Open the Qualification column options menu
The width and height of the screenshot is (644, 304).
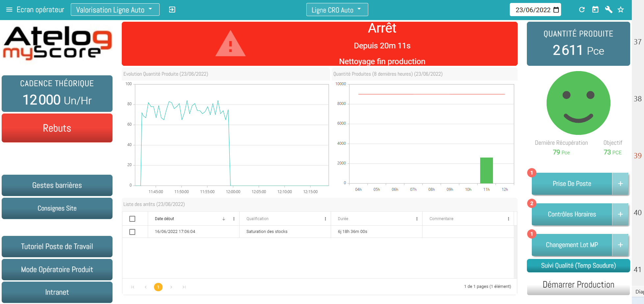click(325, 218)
